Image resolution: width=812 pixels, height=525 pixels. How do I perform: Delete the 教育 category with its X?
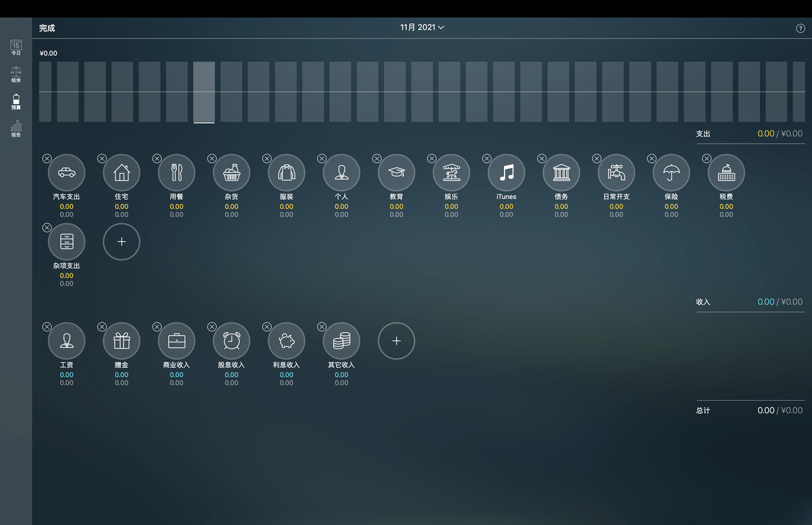(377, 159)
